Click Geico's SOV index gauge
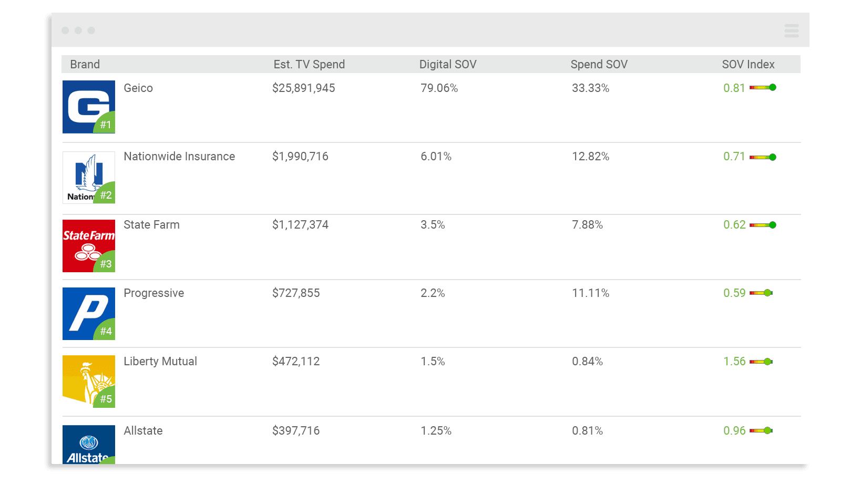The height and width of the screenshot is (504, 841). point(763,88)
